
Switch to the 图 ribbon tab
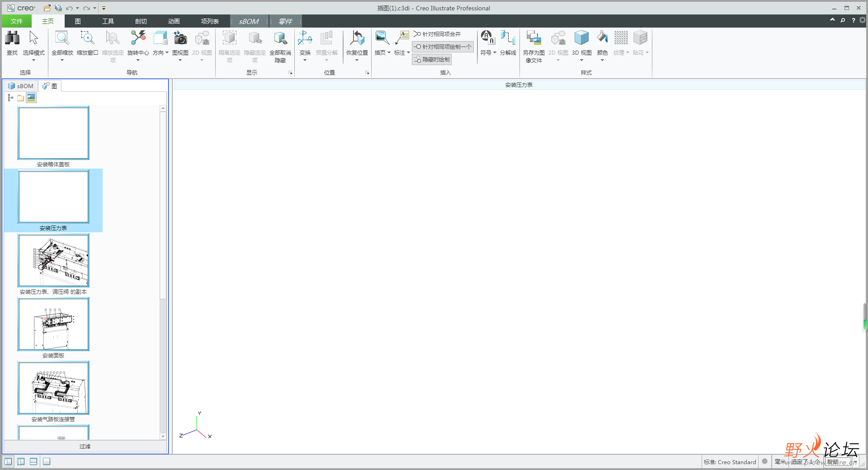pyautogui.click(x=78, y=21)
